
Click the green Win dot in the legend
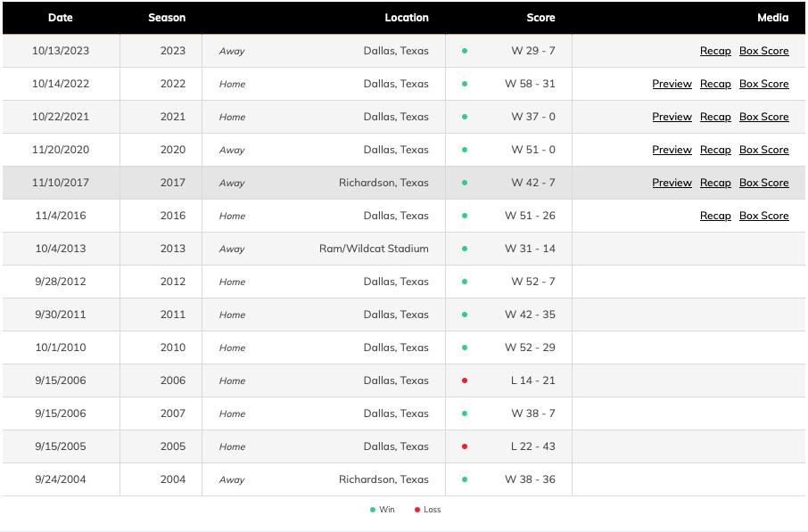(x=373, y=510)
